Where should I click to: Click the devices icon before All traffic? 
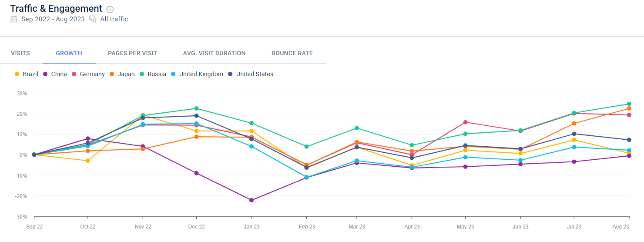pyautogui.click(x=92, y=19)
